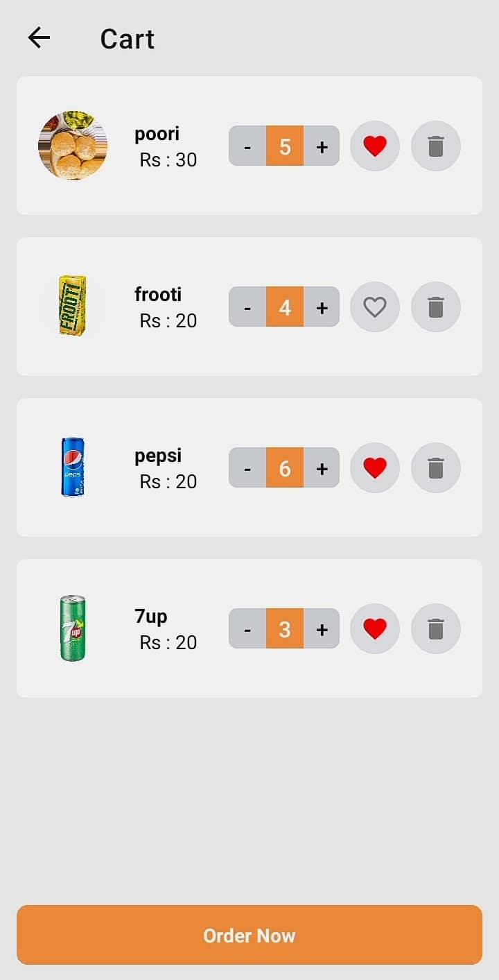The height and width of the screenshot is (980, 499).
Task: Delete pepsi from the cart
Action: (x=436, y=467)
